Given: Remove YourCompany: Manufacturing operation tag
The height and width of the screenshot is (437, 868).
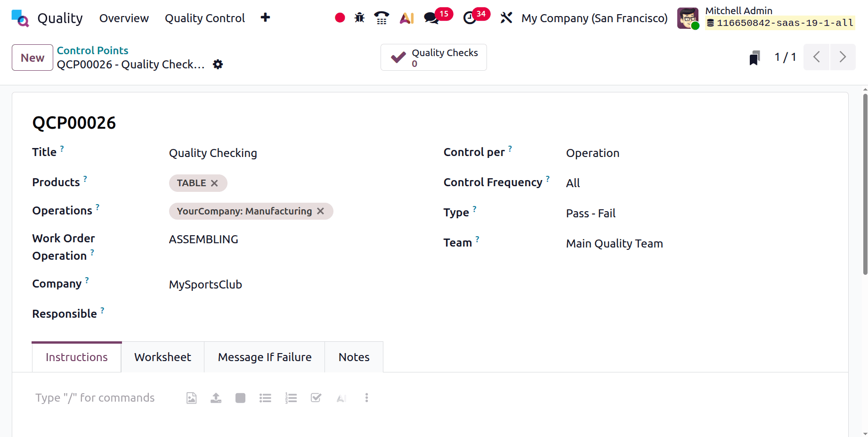Looking at the screenshot, I should [x=321, y=211].
